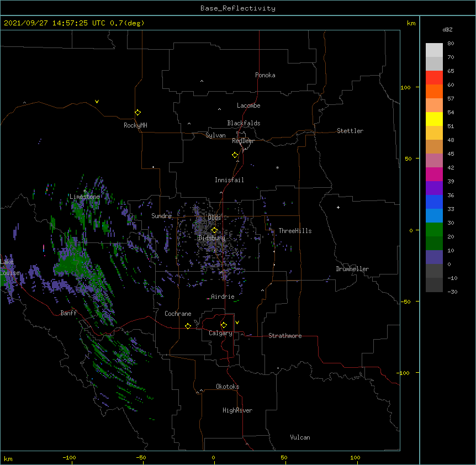
Task: Pick the orange 57-60 dBZ legend swatch
Action: (434, 92)
